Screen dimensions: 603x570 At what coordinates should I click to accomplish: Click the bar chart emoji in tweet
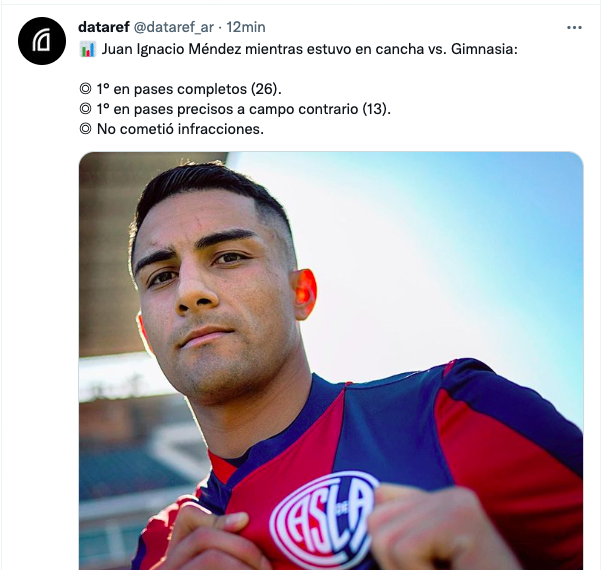point(88,49)
